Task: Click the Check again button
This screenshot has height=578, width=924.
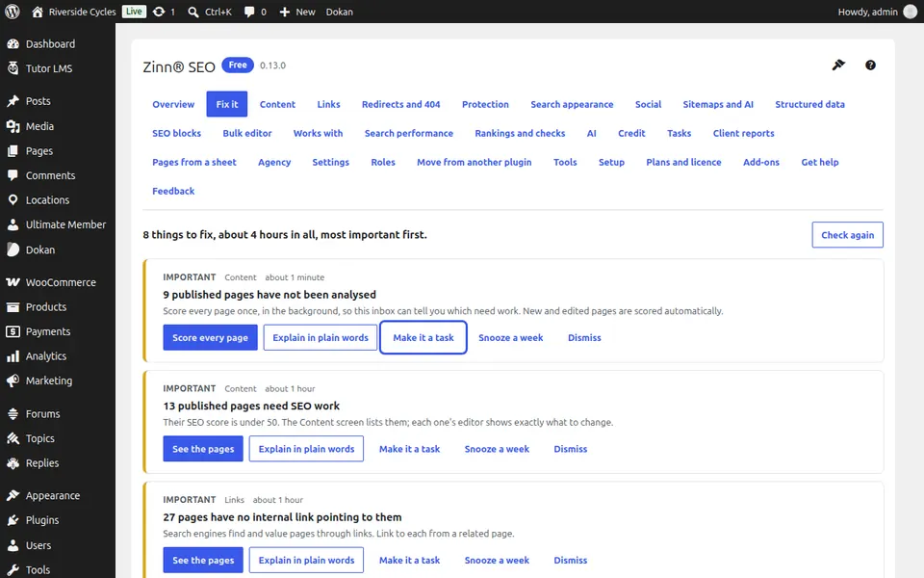Action: (847, 235)
